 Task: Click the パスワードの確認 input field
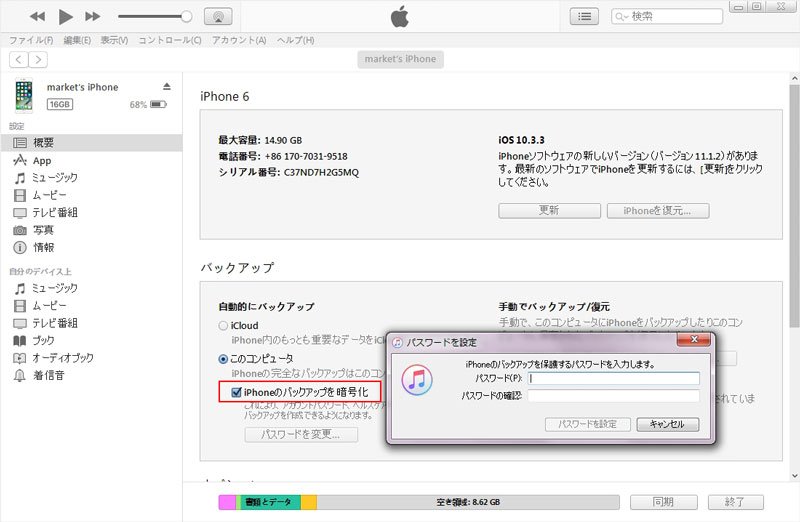tap(614, 395)
